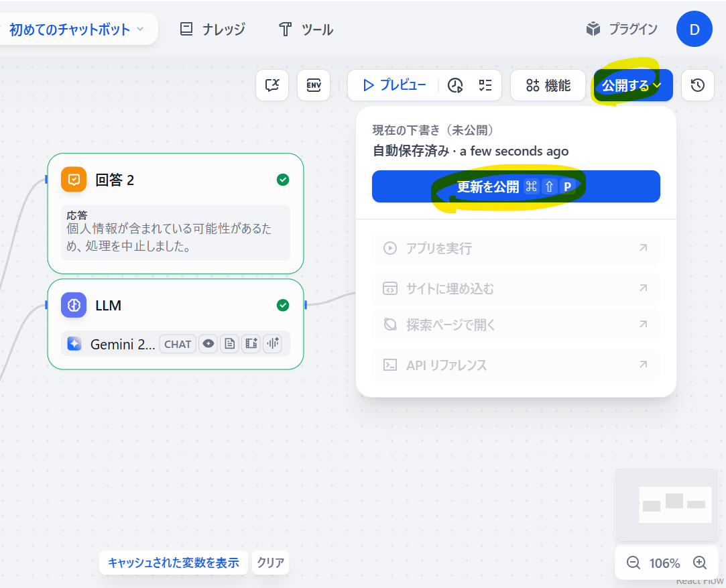This screenshot has width=726, height=588.
Task: Zoom in the canvas with plus icon
Action: 700,563
